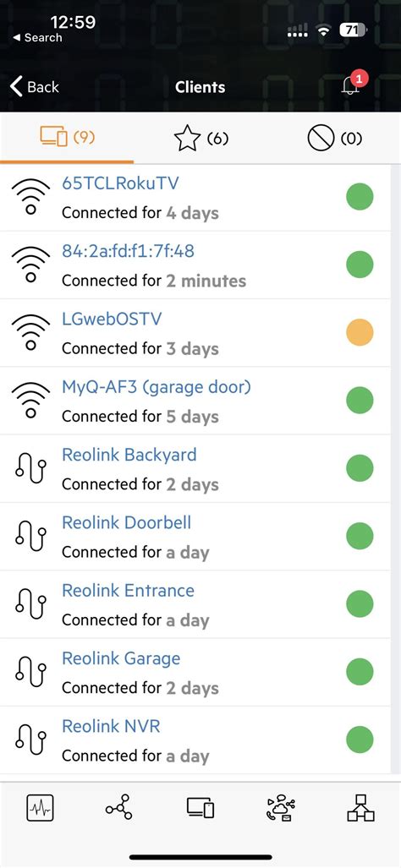Open the notifications bell icon

point(352,85)
